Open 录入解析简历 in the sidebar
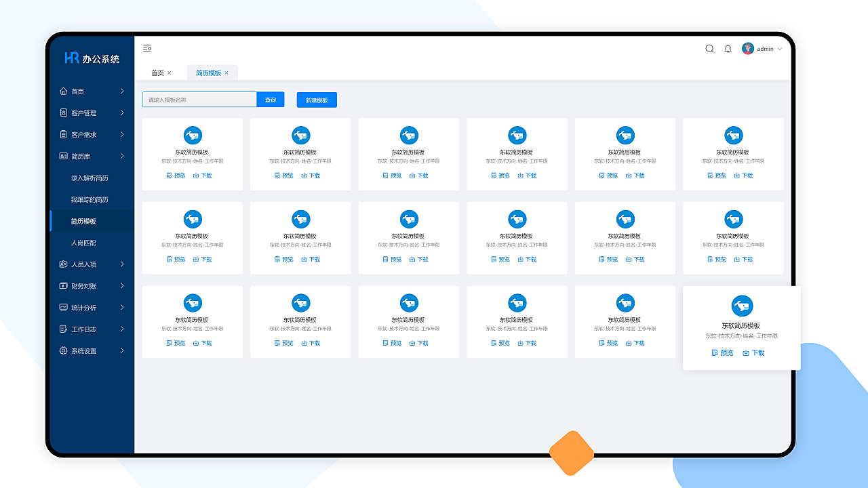868x488 pixels. pyautogui.click(x=90, y=178)
